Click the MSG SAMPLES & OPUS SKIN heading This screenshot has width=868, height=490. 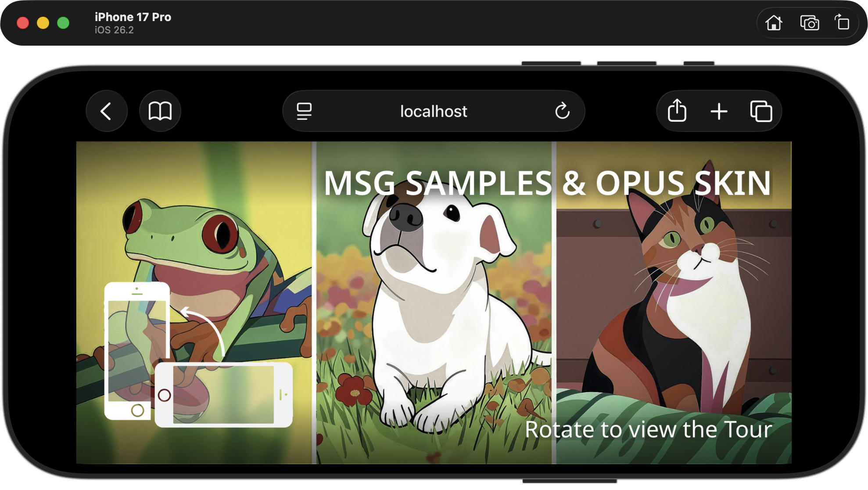[547, 184]
